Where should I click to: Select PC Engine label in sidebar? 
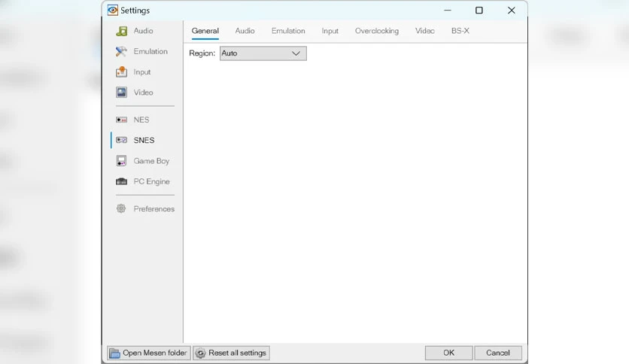152,181
